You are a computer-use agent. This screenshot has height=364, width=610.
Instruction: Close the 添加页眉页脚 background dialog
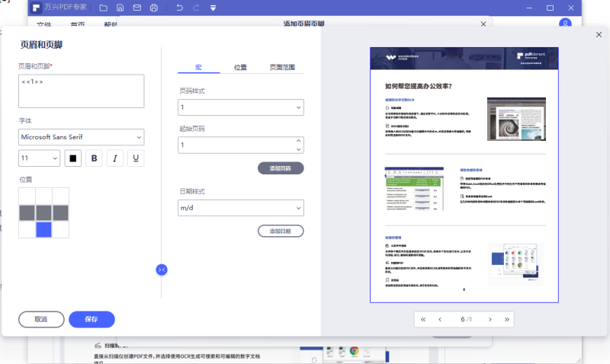[x=483, y=24]
